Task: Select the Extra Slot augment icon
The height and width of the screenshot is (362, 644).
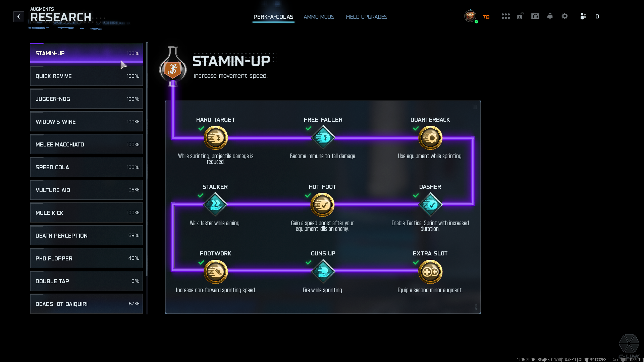Action: point(430,271)
